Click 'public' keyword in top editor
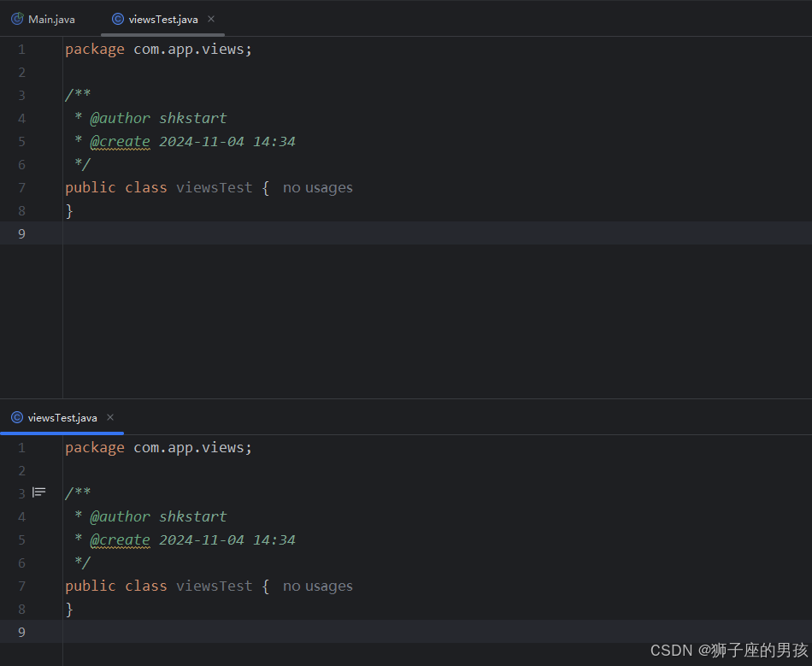This screenshot has height=666, width=812. pyautogui.click(x=91, y=187)
